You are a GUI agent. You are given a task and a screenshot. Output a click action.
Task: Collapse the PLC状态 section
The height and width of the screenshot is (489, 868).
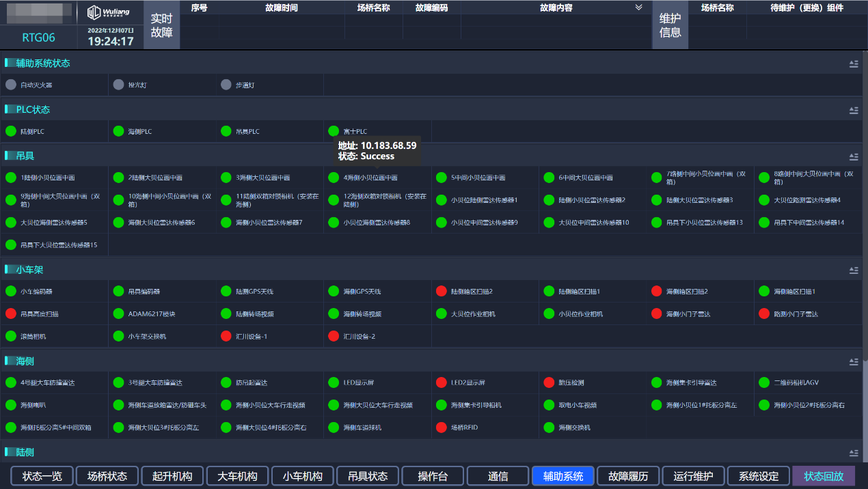click(x=854, y=110)
